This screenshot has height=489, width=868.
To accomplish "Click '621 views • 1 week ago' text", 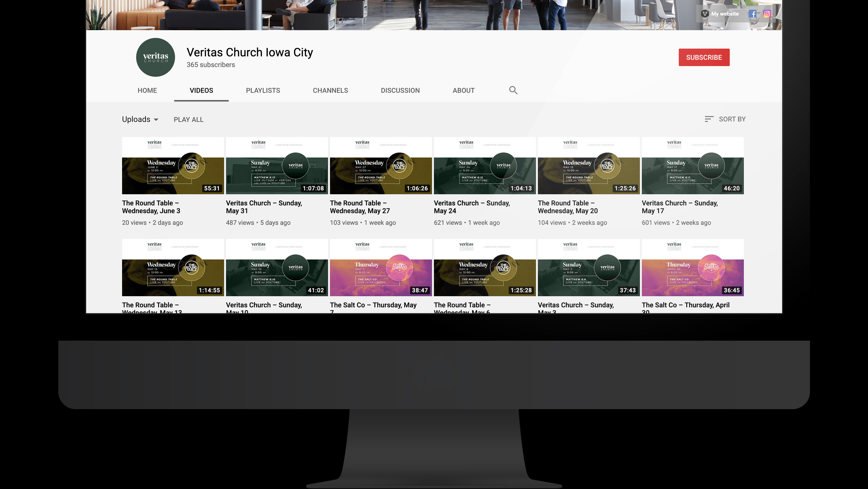I will [467, 222].
